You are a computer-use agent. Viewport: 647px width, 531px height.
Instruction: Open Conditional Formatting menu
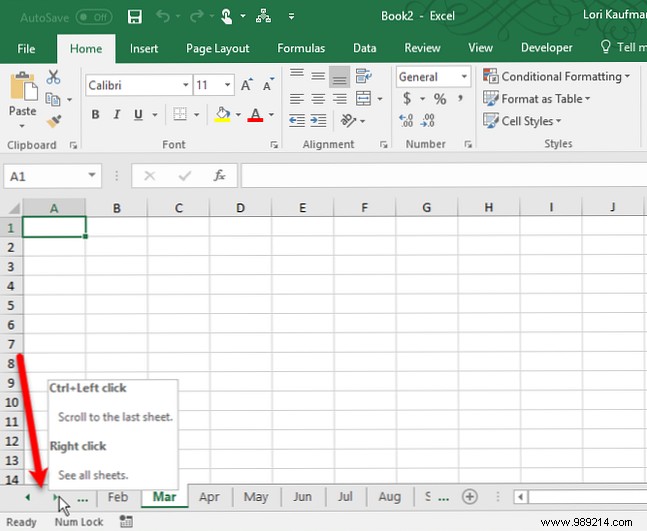pos(557,77)
